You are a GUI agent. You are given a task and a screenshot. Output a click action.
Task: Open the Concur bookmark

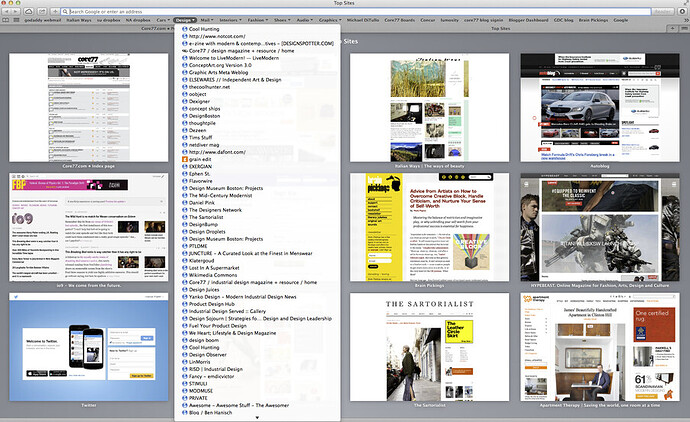click(x=427, y=20)
